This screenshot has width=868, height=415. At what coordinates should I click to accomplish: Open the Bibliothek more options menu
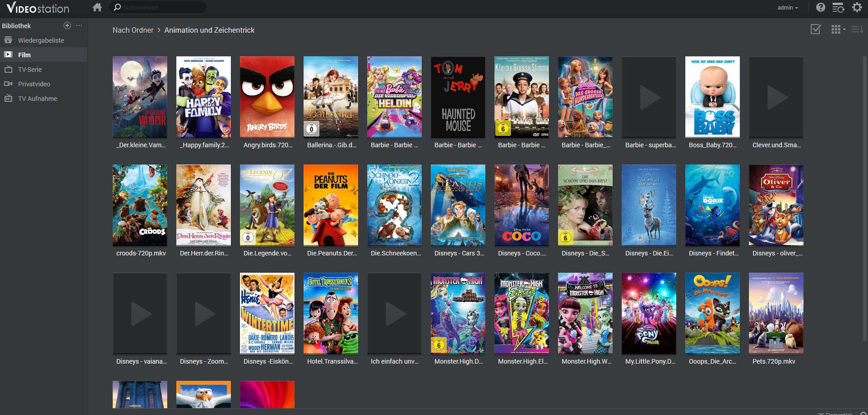pyautogui.click(x=79, y=25)
